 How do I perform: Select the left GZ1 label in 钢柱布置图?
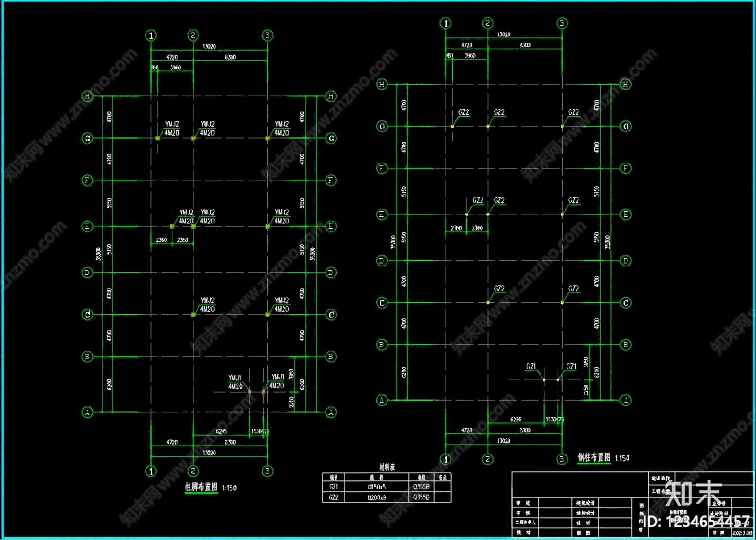click(531, 367)
